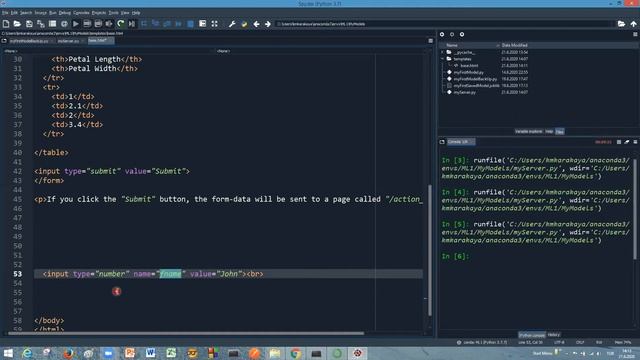The image size is (640, 360).
Task: Click console clear eraser icon
Action: [x=627, y=142]
